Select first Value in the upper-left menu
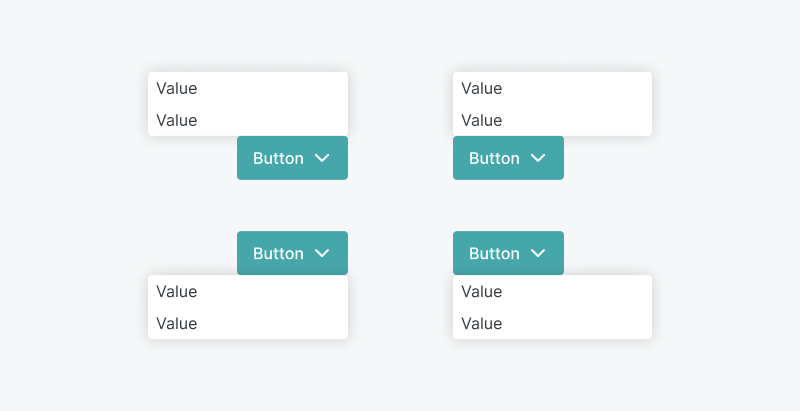 coord(248,88)
